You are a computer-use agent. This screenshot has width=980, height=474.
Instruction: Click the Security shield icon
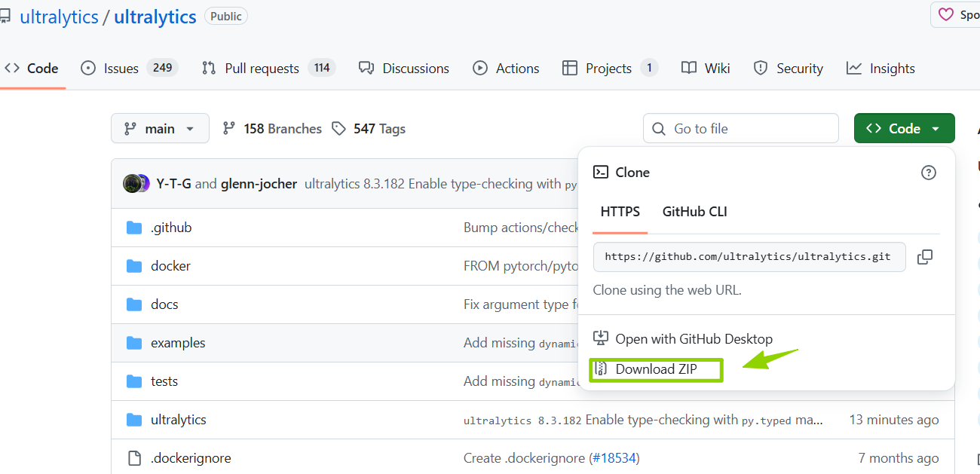point(761,69)
